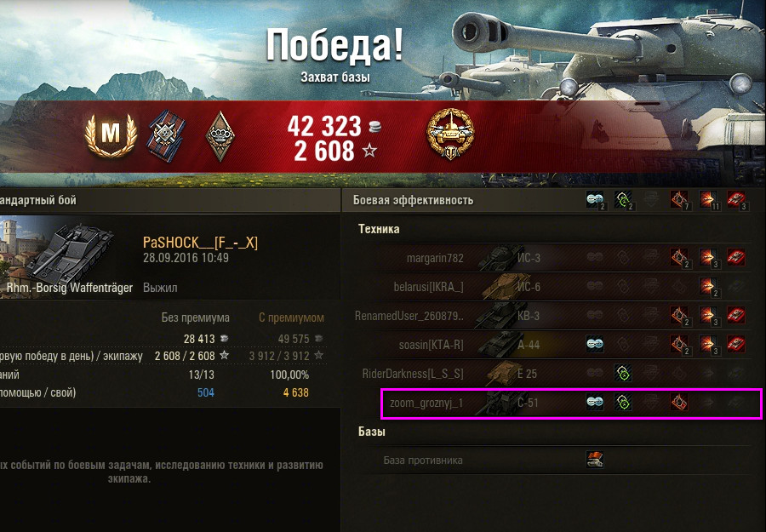Click the destroyed vehicles summary icon

pyautogui.click(x=737, y=199)
